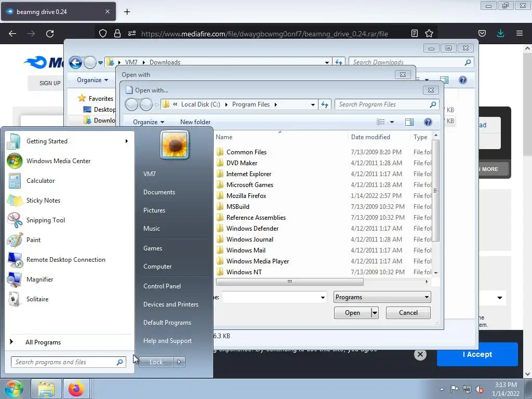Switch to Firefox in the taskbar
Image resolution: width=532 pixels, height=399 pixels.
(x=76, y=389)
